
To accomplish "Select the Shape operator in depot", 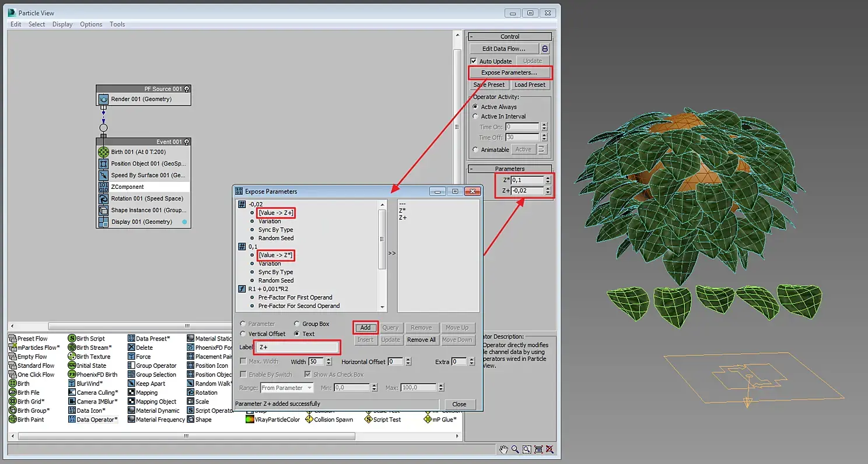I will click(x=199, y=420).
